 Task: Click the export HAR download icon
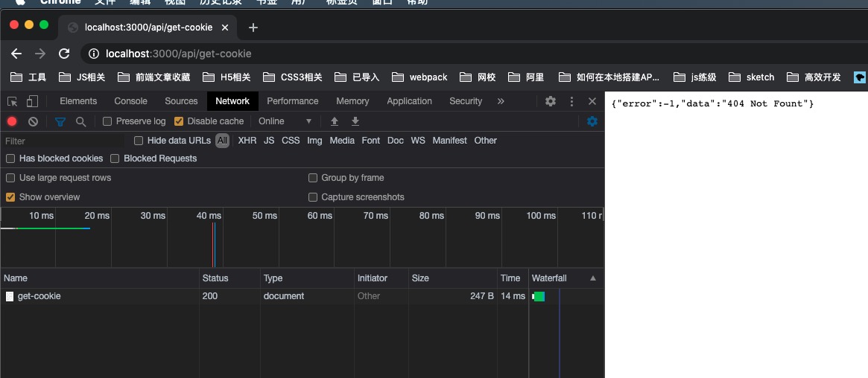355,121
